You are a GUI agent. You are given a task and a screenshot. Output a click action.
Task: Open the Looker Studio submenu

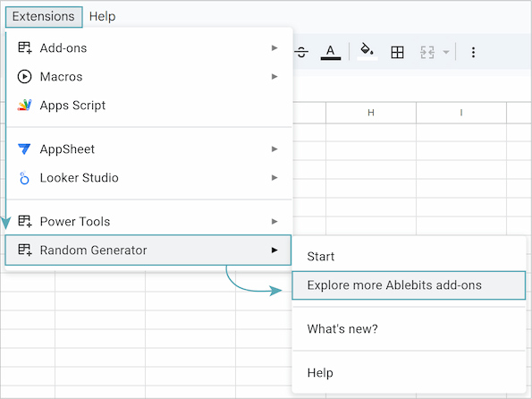[149, 178]
